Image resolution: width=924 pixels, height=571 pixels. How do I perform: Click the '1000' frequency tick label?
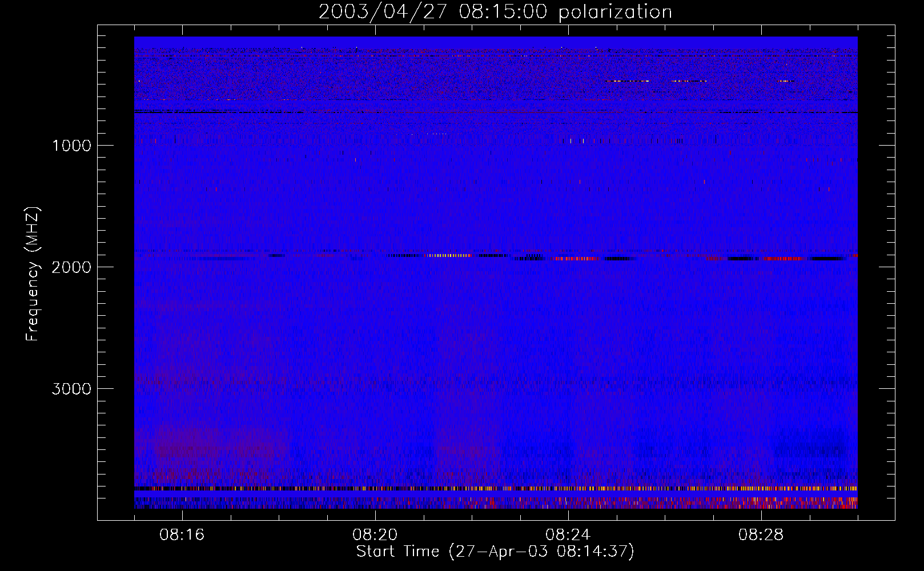(71, 146)
